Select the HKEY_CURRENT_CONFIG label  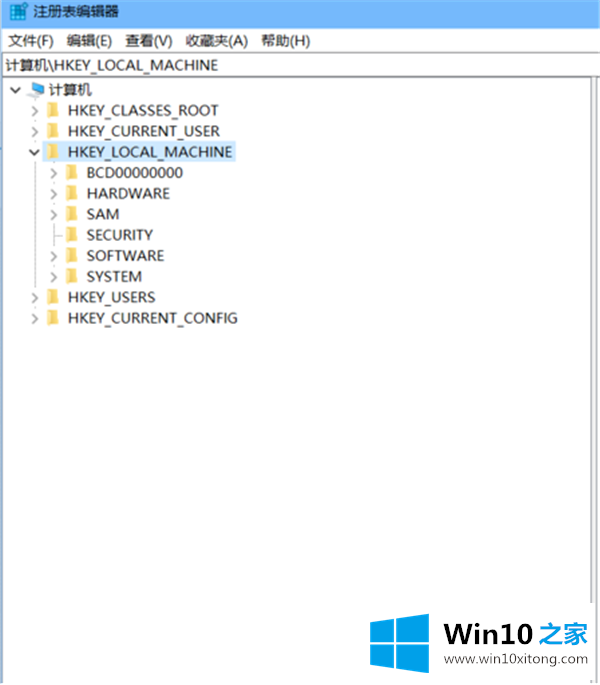tap(153, 318)
